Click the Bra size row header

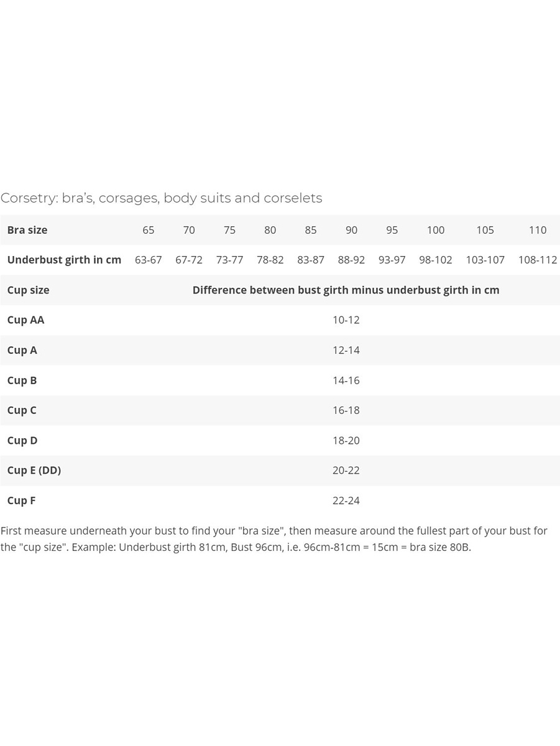tap(27, 230)
